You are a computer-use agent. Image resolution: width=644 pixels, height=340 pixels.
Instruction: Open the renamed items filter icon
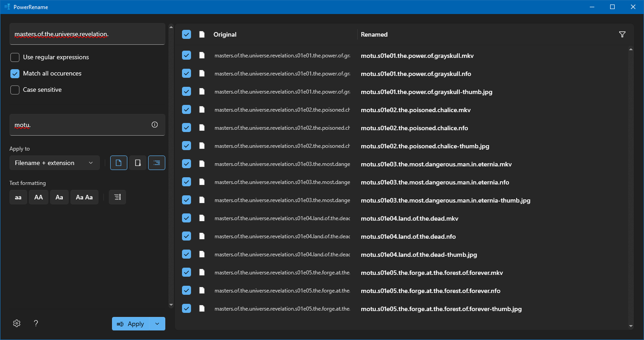point(622,34)
